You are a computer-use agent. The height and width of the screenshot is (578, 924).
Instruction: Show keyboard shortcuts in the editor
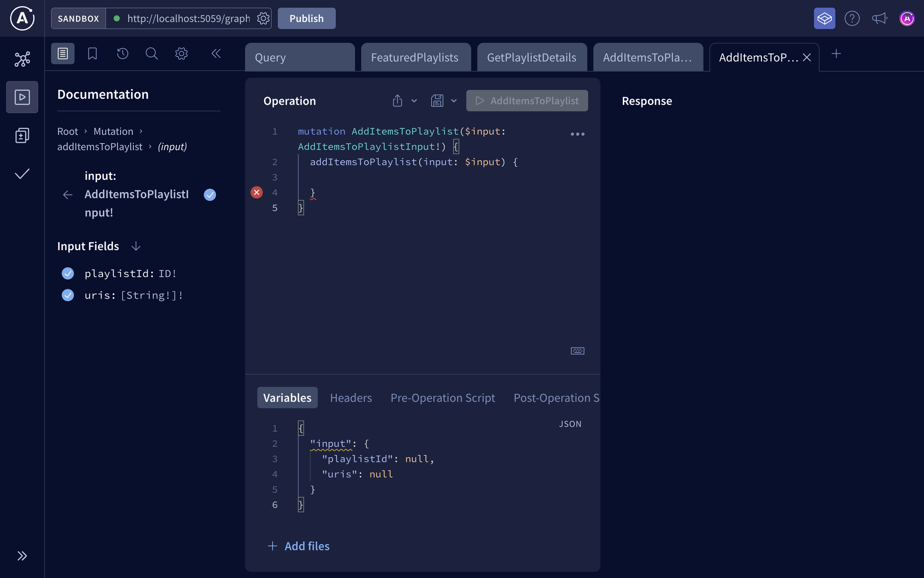click(x=577, y=351)
